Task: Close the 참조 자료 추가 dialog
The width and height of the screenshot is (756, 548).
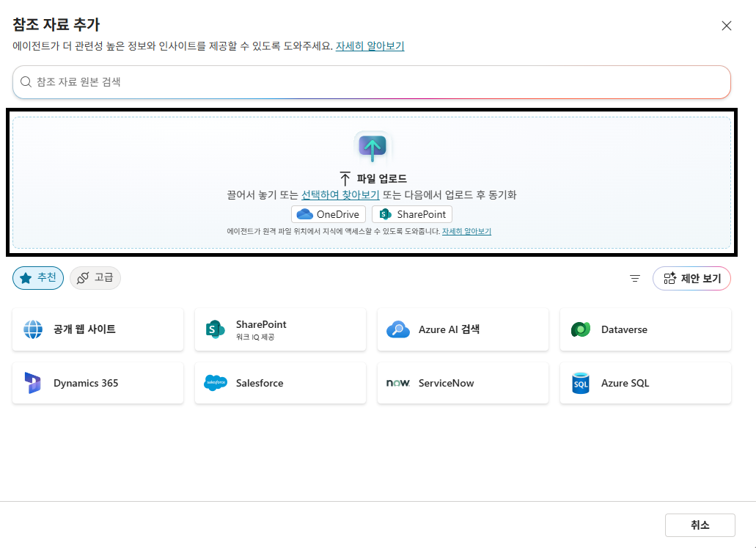Action: pos(727,26)
